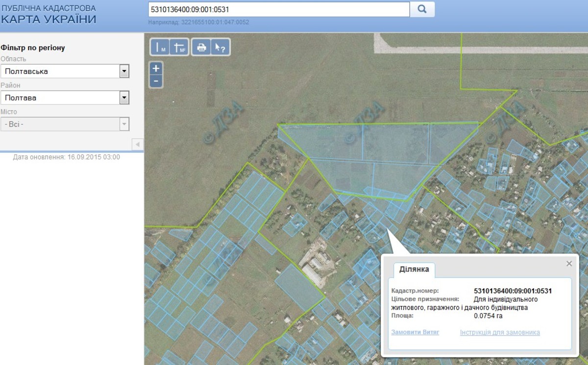Click the Замовити Витяг link
The image size is (588, 365).
(415, 332)
